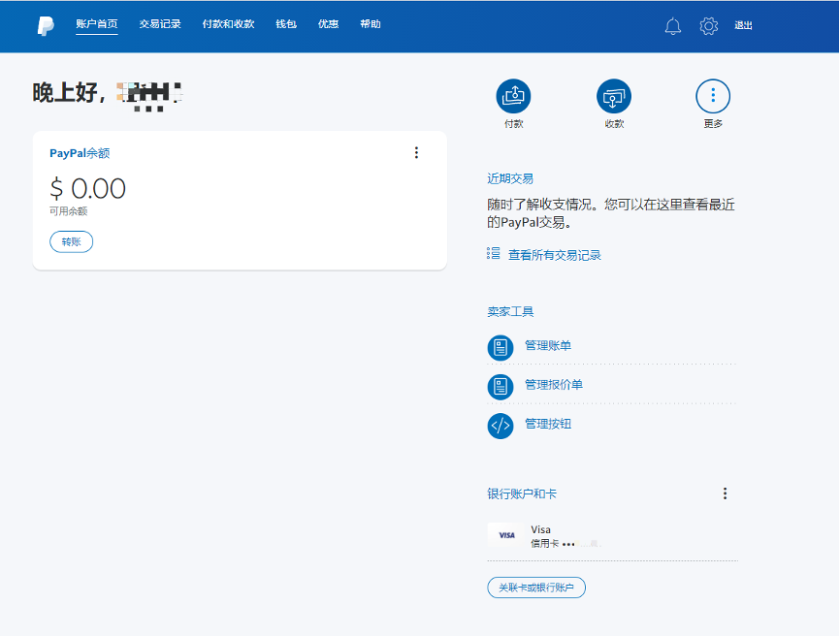Open the 管理按钮 link
Screen dimensions: 840x636
[x=548, y=424]
